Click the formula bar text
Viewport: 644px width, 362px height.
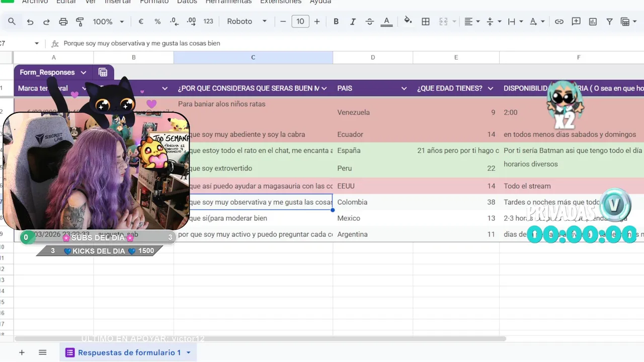pyautogui.click(x=142, y=43)
